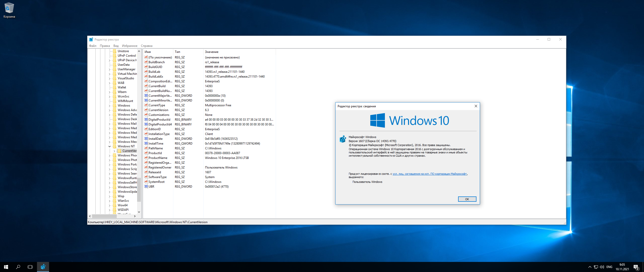Click the ProductName string value icon
Screen dimensions: 644x272
pyautogui.click(x=146, y=158)
